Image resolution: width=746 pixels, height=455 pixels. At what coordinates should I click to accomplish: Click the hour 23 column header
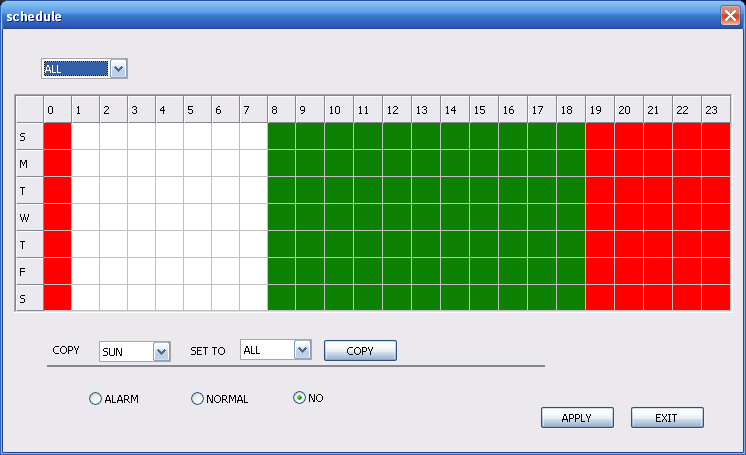pos(716,109)
